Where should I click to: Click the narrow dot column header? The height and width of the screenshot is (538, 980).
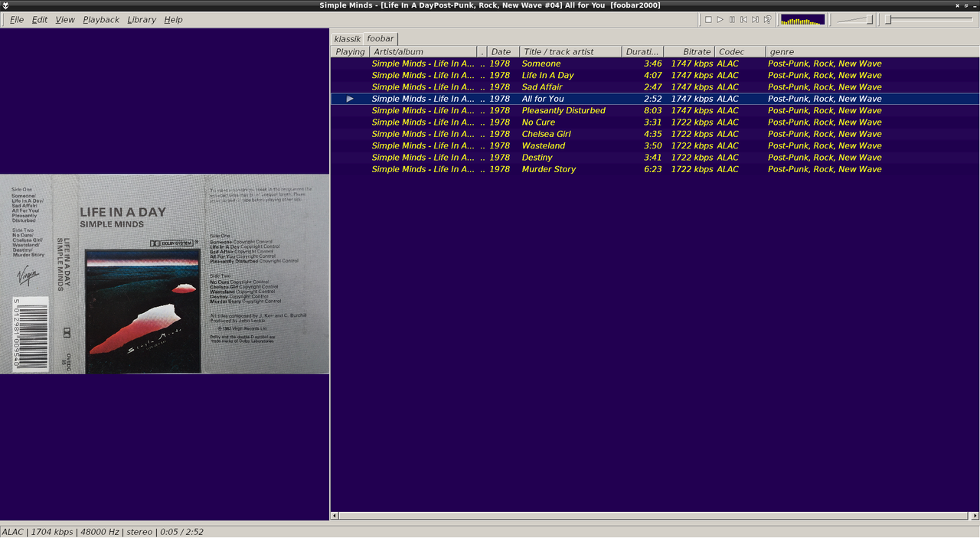point(482,51)
